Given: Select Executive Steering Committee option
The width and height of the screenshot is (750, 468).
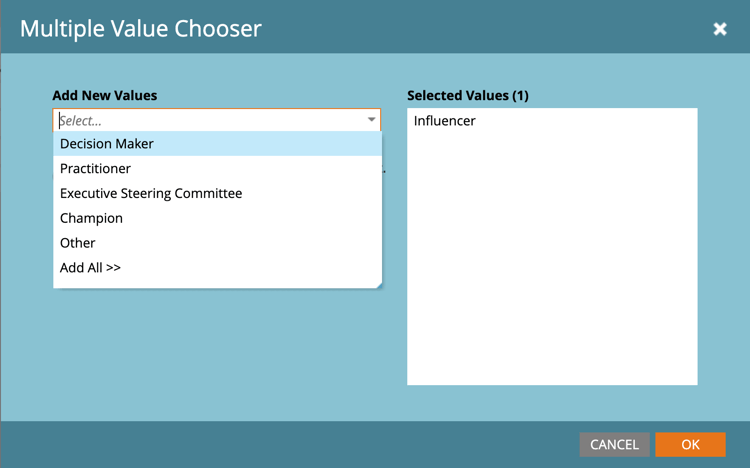Looking at the screenshot, I should click(151, 193).
